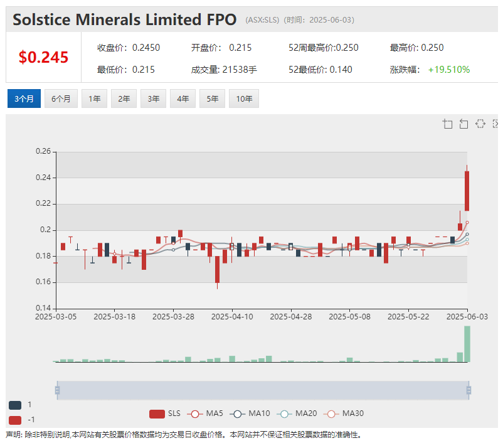Activate the area zoom tool icon
Image resolution: width=503 pixels, height=448 pixels.
click(x=448, y=124)
